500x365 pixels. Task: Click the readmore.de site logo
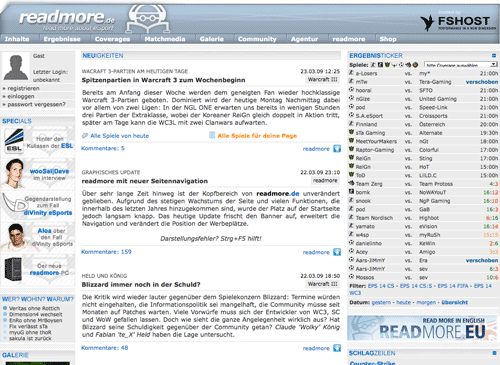click(x=67, y=19)
